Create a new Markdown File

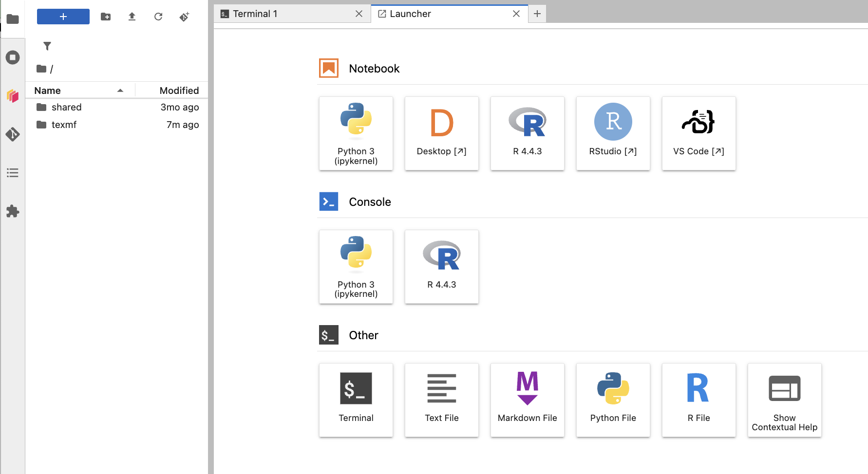tap(528, 400)
